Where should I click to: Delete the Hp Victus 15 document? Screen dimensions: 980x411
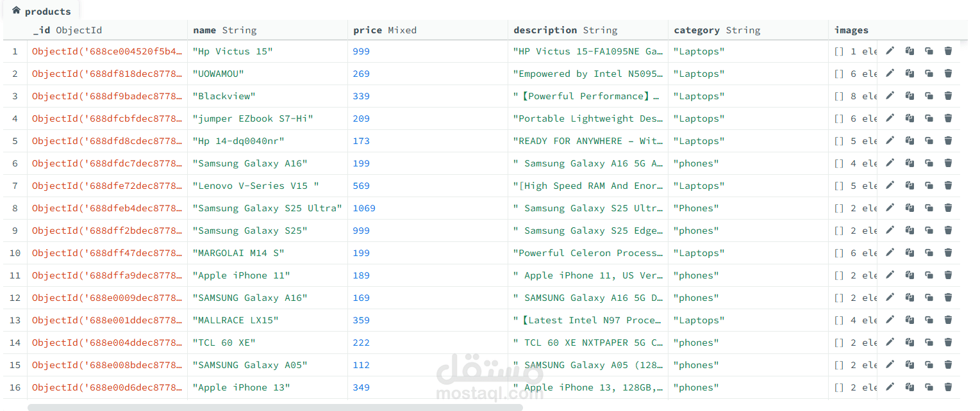[949, 51]
